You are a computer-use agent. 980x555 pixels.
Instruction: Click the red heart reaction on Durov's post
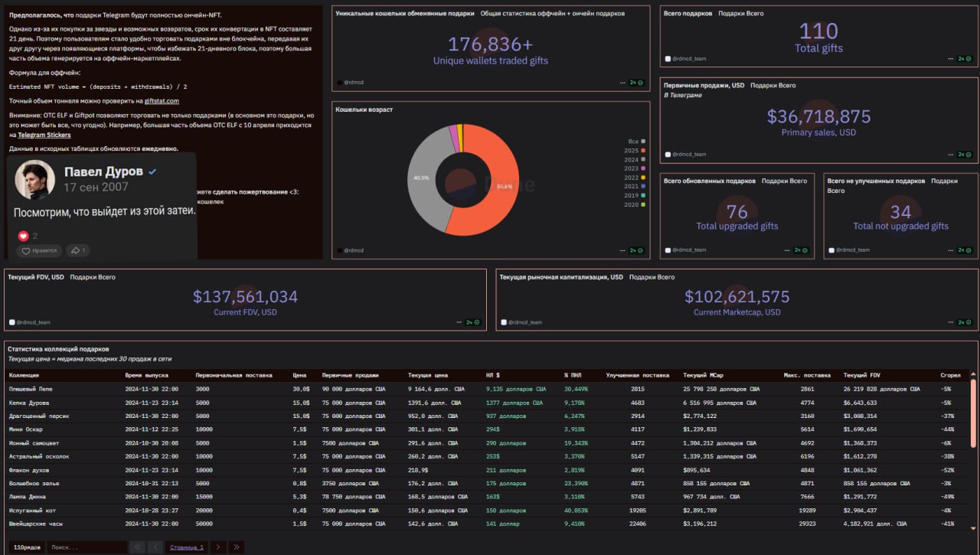click(23, 236)
